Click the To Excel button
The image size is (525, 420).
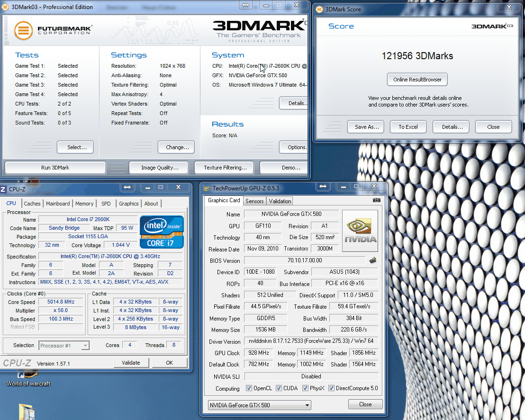coord(408,127)
